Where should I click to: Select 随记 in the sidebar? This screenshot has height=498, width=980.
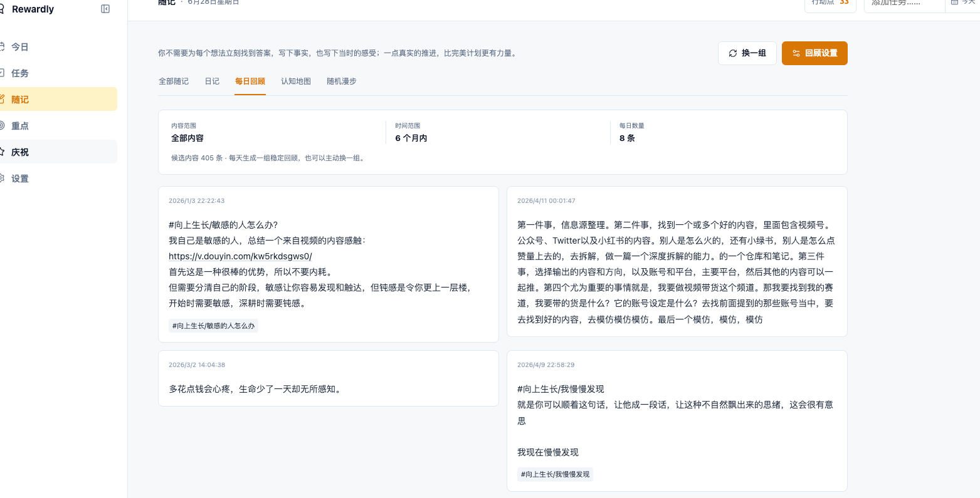click(x=58, y=100)
